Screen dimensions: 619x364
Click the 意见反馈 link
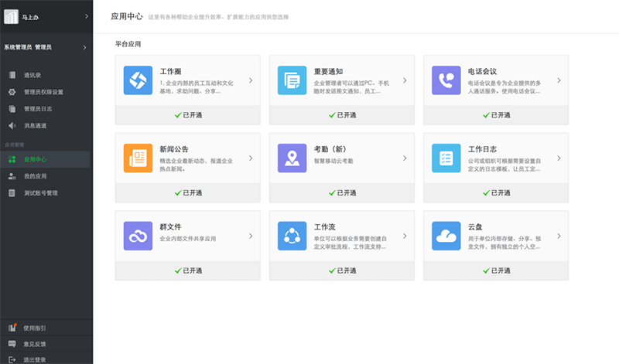pos(34,344)
